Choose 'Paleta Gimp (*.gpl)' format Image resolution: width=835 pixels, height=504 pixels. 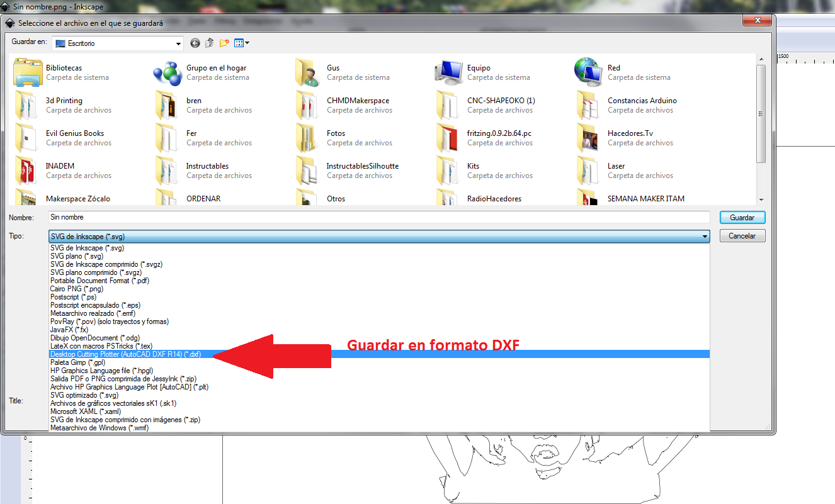click(x=379, y=362)
